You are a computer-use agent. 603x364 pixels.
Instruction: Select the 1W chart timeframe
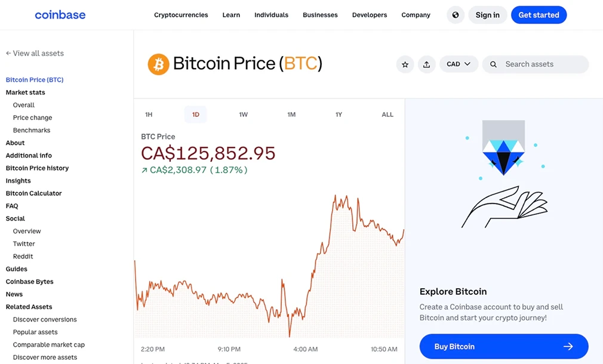coord(243,114)
